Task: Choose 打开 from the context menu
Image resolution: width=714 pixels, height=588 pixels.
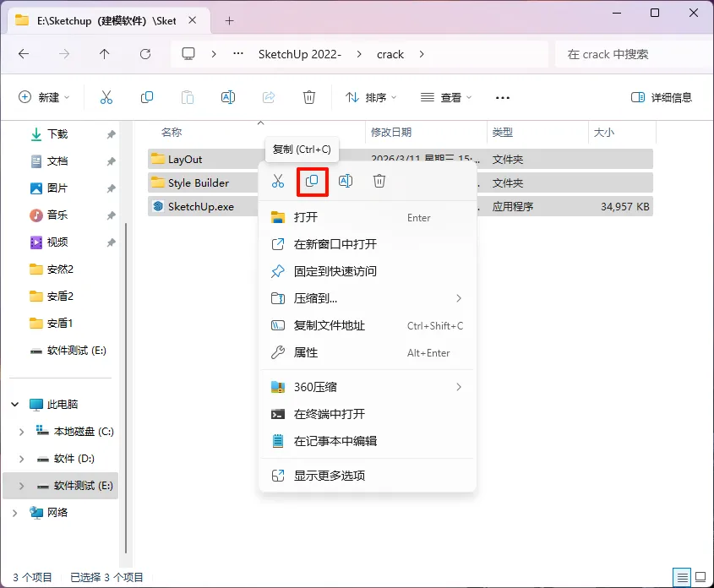Action: 368,217
